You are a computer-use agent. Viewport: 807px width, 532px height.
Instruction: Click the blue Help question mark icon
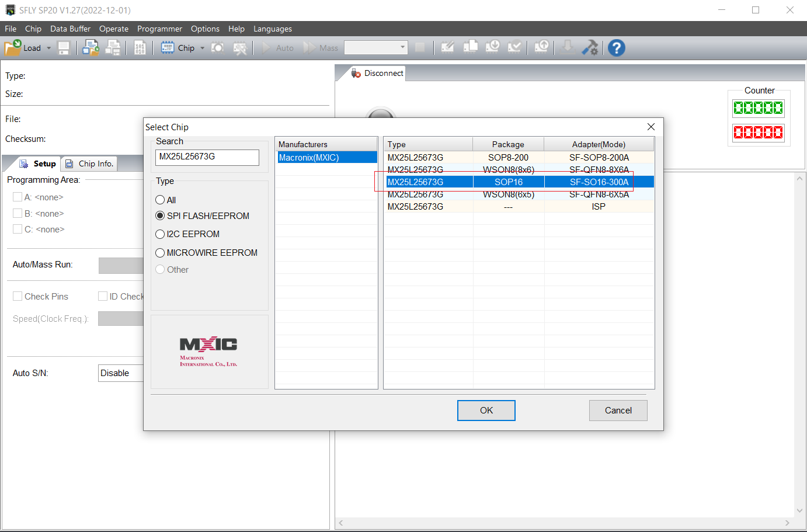[x=617, y=48]
